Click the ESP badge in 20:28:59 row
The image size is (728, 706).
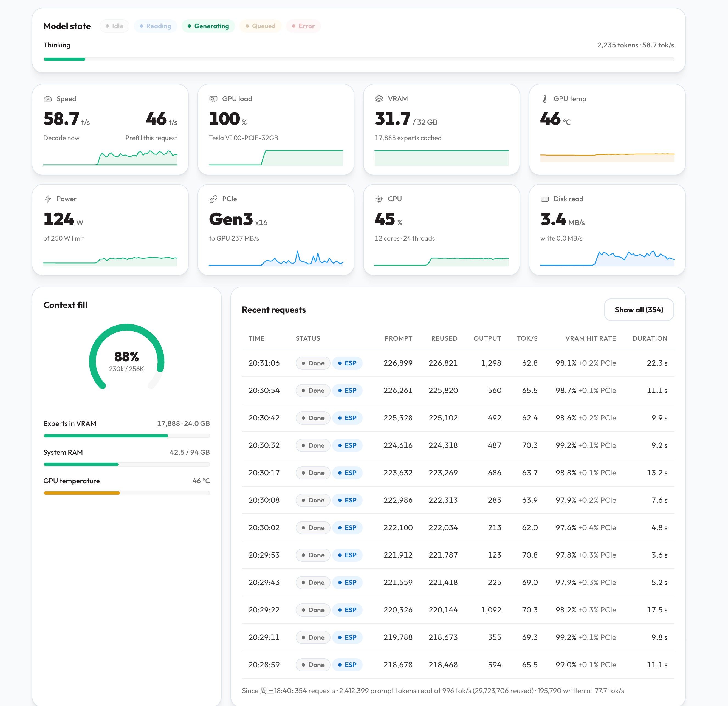pyautogui.click(x=347, y=665)
